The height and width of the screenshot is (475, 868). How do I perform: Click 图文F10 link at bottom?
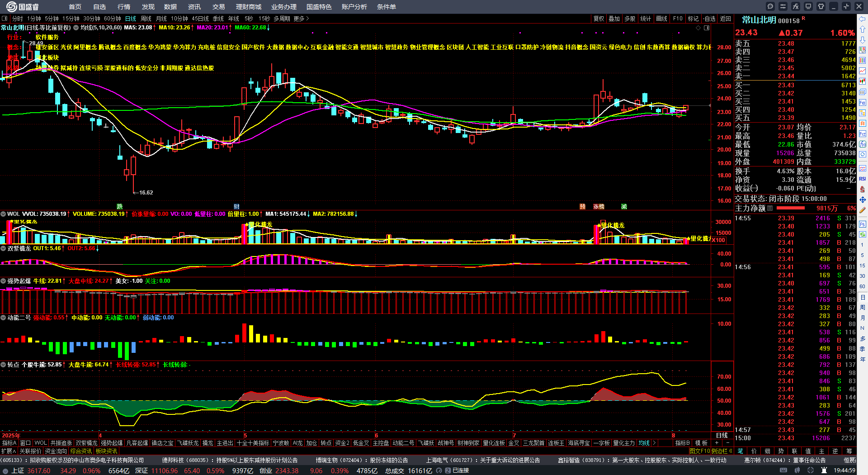pyautogui.click(x=699, y=451)
